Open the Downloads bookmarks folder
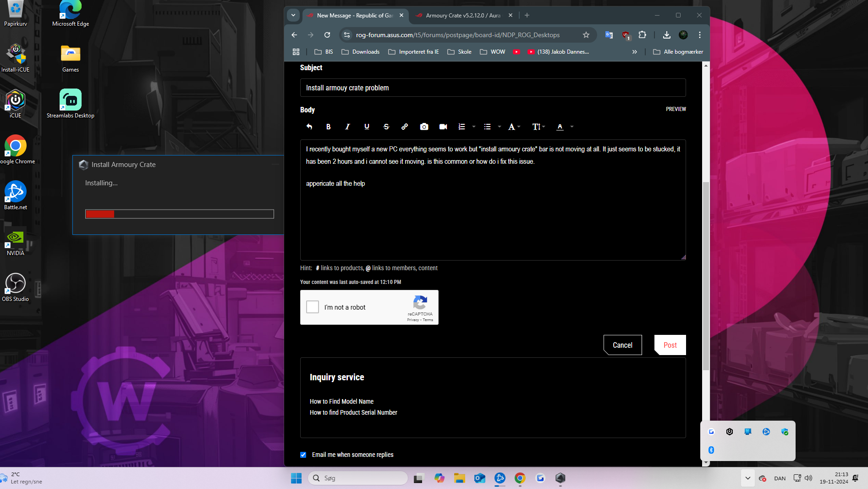Screen dimensions: 868x489 [361, 52]
